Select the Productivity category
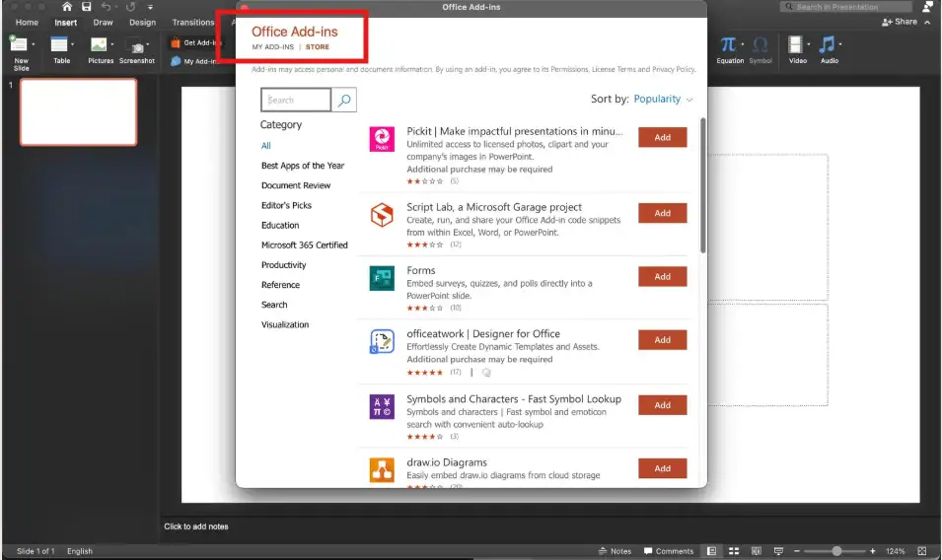This screenshot has width=942, height=560. pyautogui.click(x=283, y=265)
